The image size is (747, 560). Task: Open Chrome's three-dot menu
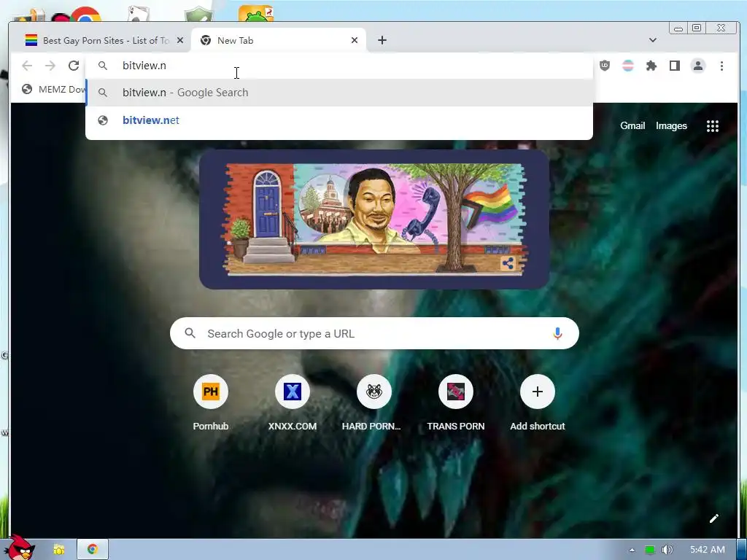[721, 66]
